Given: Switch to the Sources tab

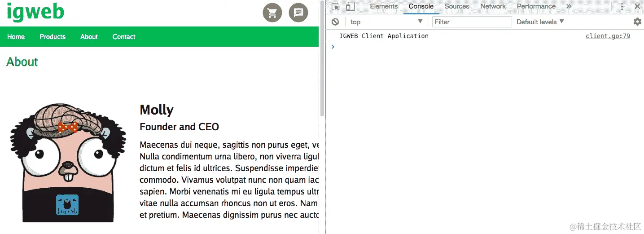Looking at the screenshot, I should (457, 6).
